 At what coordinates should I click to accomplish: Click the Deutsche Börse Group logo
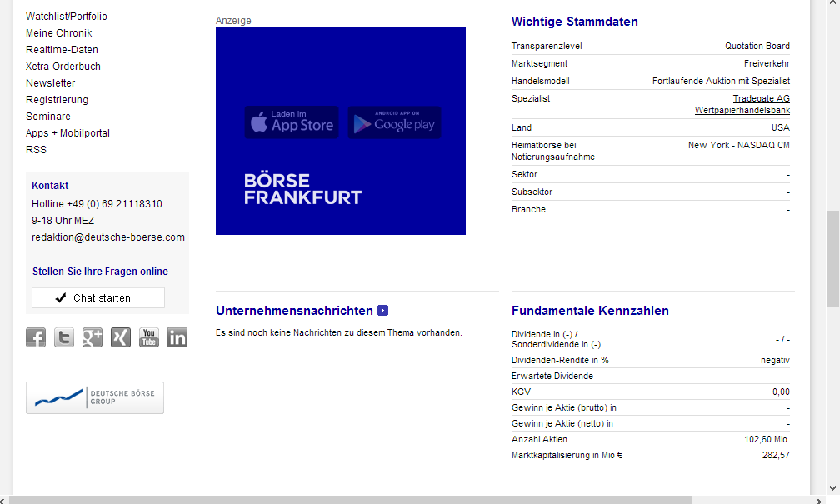tap(94, 397)
